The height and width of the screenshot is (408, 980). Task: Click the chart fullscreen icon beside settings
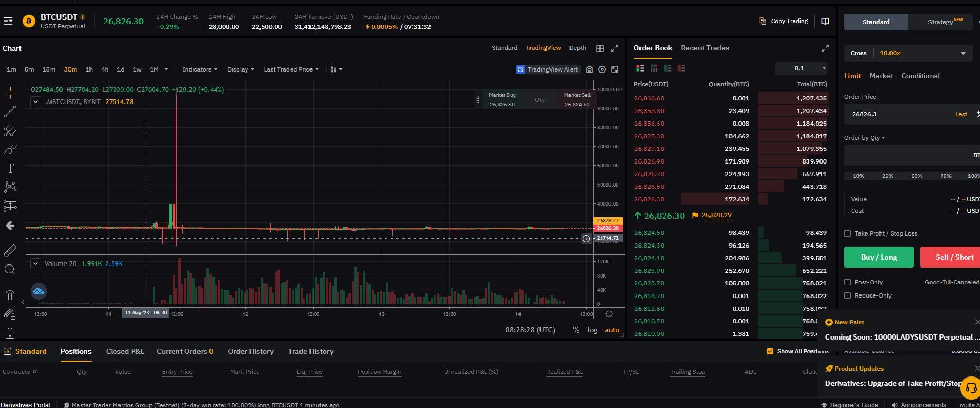(x=615, y=69)
